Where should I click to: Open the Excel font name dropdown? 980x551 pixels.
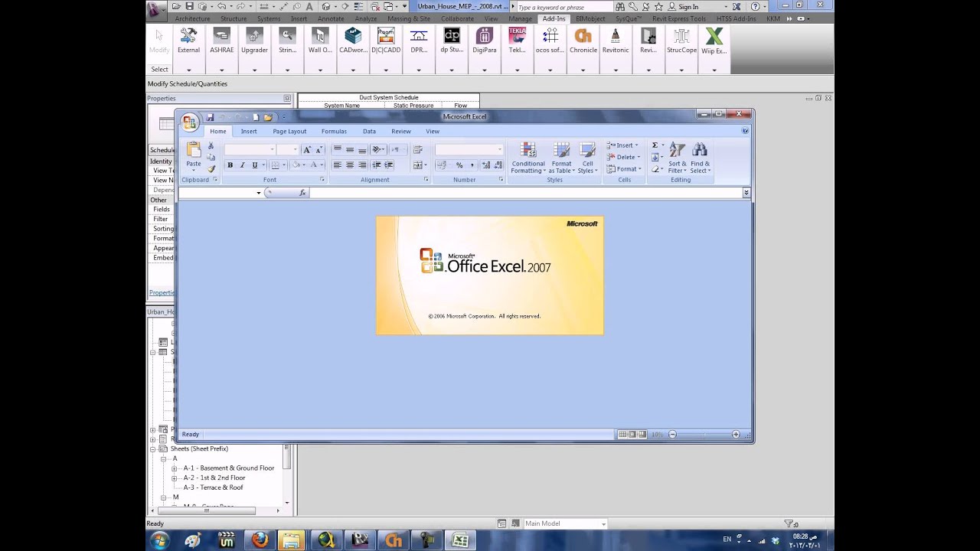coord(272,150)
